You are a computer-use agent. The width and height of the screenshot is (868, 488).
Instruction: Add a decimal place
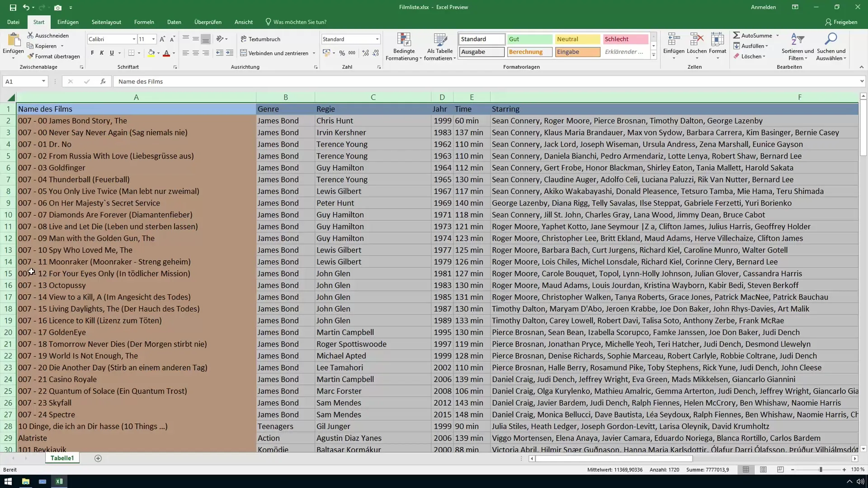365,53
